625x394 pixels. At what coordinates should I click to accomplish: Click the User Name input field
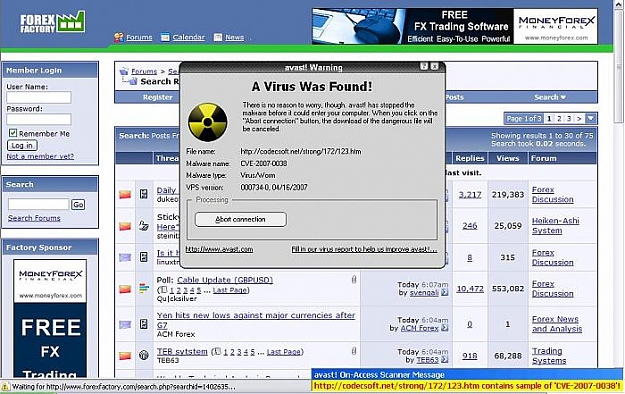[x=39, y=97]
